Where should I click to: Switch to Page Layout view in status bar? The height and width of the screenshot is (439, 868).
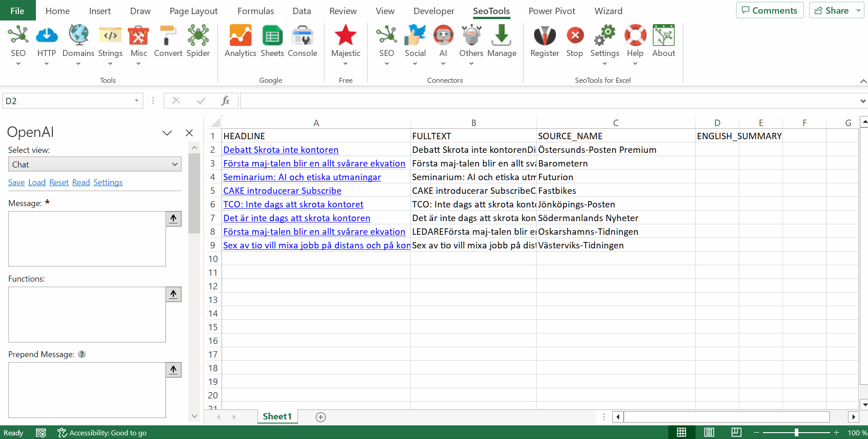click(x=709, y=433)
